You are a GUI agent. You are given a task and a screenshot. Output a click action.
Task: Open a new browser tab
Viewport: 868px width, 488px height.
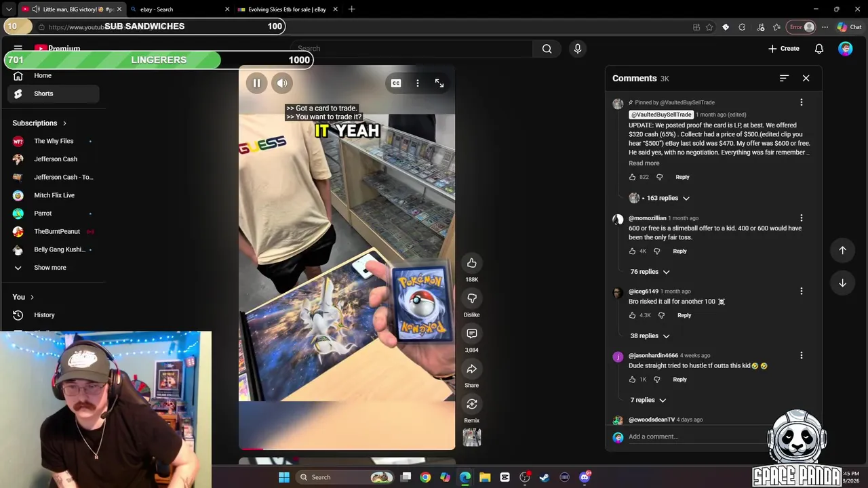click(351, 9)
